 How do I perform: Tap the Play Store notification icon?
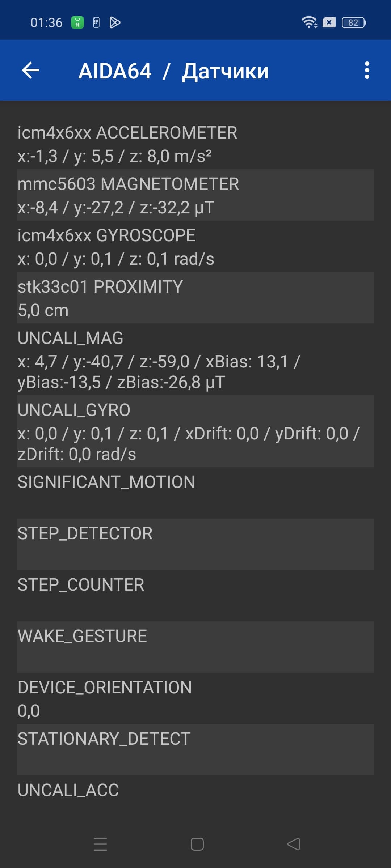click(115, 22)
